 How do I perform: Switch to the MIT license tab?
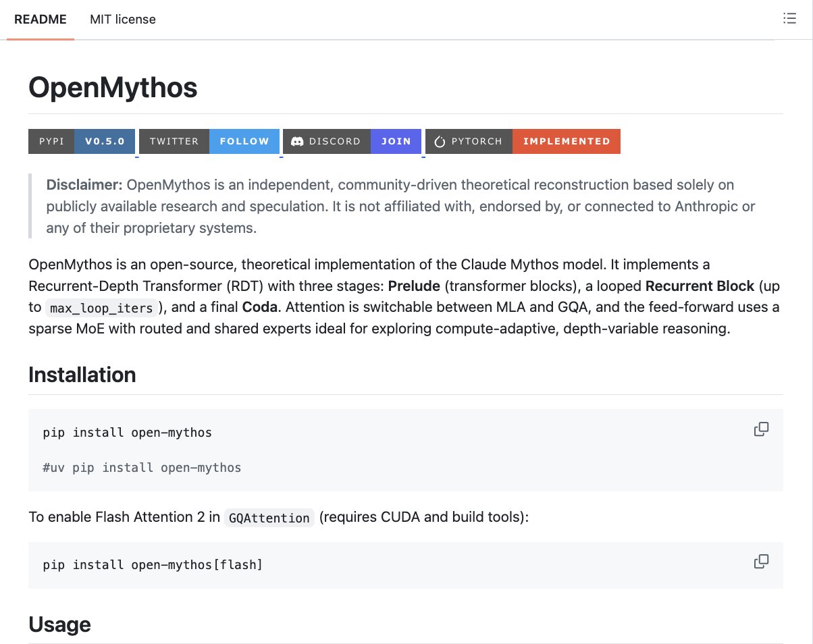(x=123, y=20)
